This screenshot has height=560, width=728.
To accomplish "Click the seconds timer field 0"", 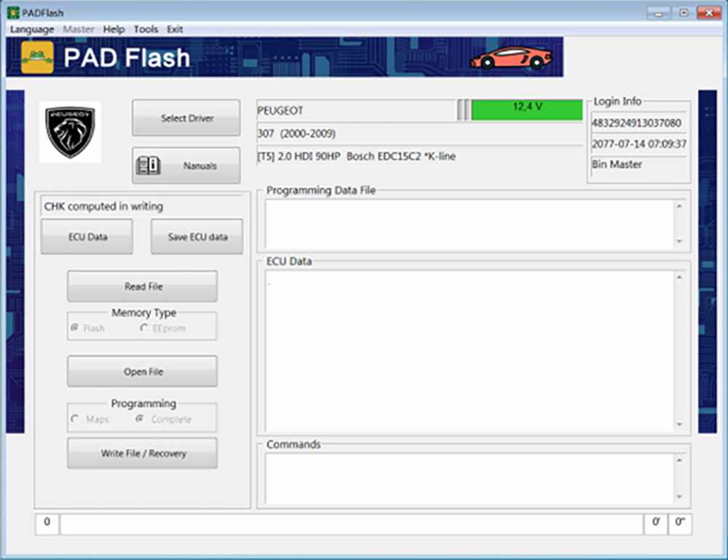I will tap(680, 524).
